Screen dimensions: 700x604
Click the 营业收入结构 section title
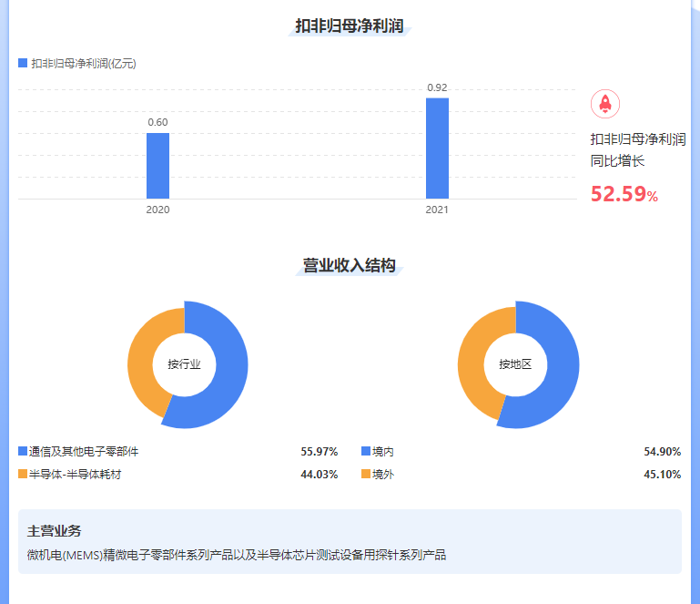click(x=350, y=266)
